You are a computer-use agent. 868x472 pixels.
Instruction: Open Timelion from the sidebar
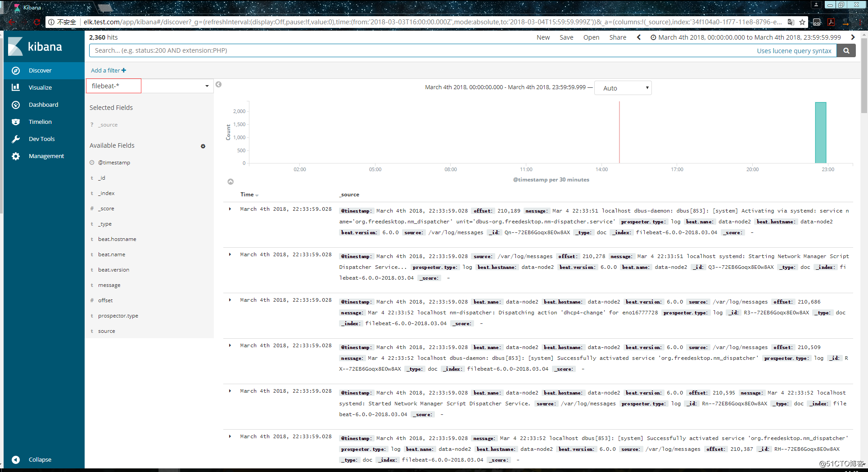coord(44,122)
